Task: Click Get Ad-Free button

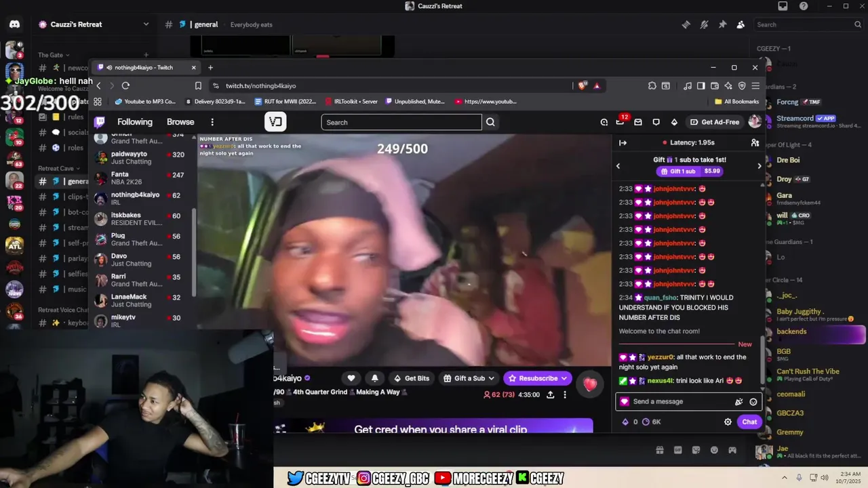Action: click(x=714, y=122)
